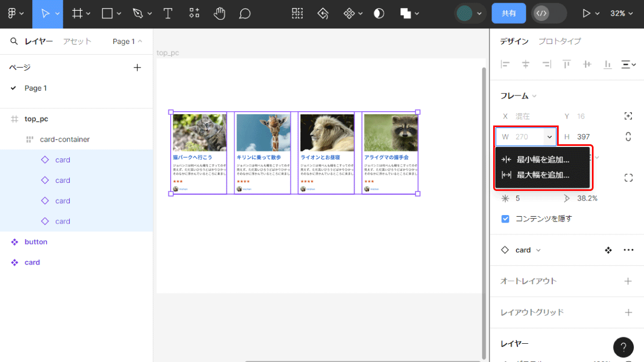Add a layout grid with plus button
Viewport: 644px width, 362px height.
pos(628,312)
